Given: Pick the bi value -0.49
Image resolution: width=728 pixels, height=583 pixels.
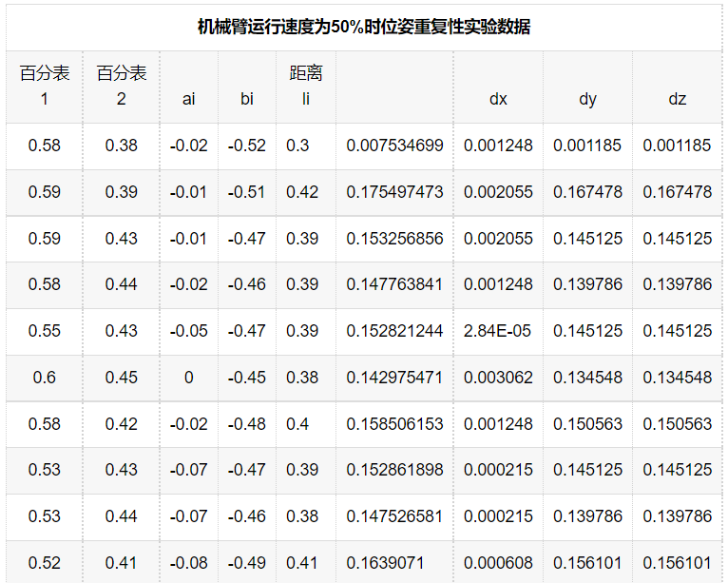Looking at the screenshot, I should (x=246, y=563).
